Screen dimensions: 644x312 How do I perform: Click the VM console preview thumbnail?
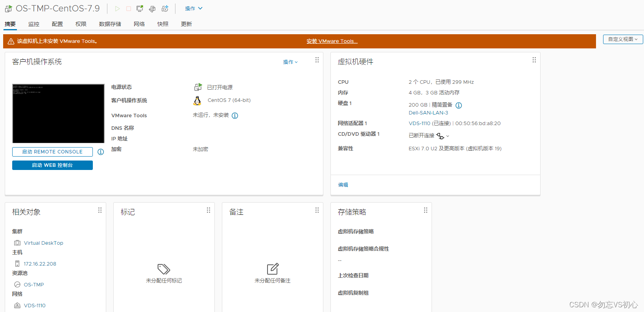coord(58,113)
